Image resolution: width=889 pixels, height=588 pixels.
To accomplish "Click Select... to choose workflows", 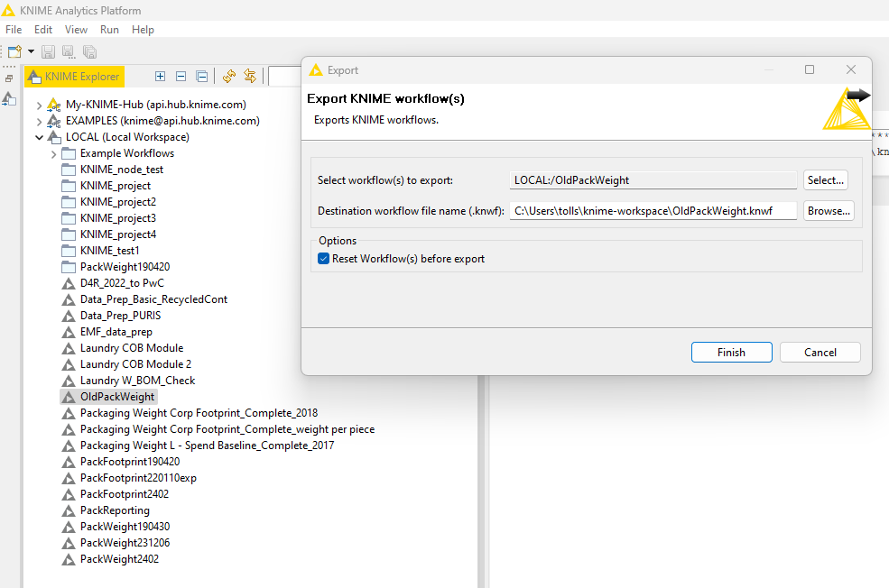I will click(x=825, y=180).
